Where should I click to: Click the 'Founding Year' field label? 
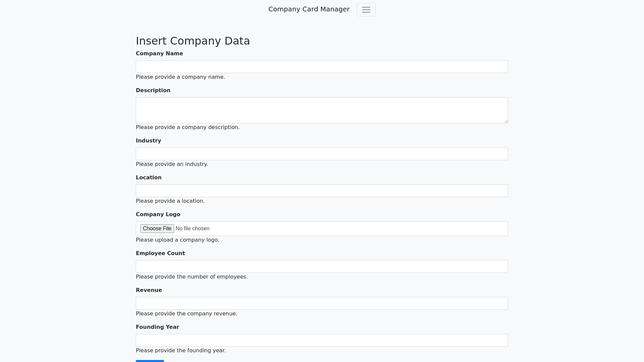157,327
